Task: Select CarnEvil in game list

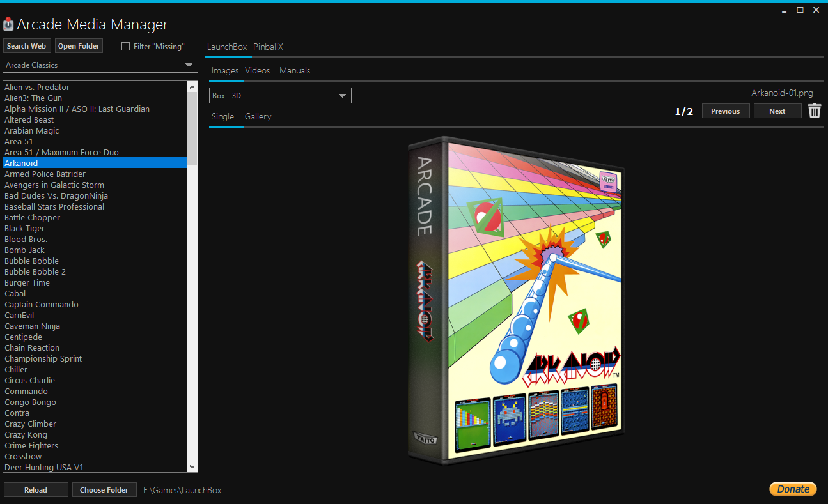Action: [95, 316]
